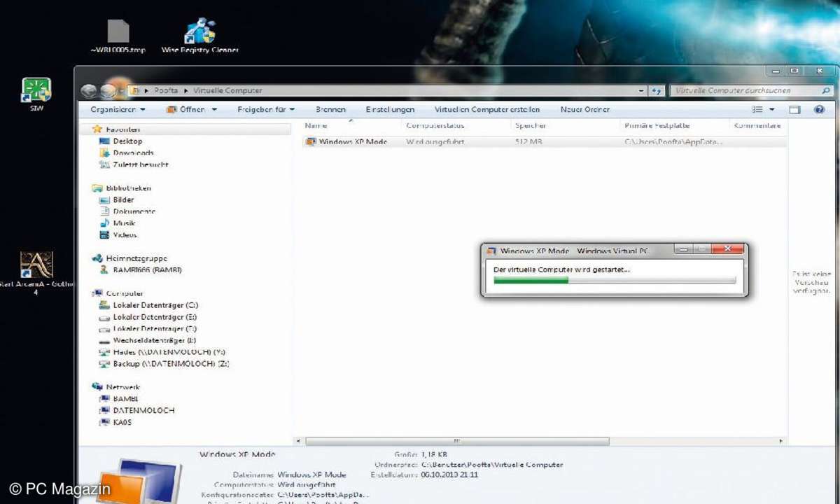
Task: Open network computer KAOS
Action: point(115,422)
